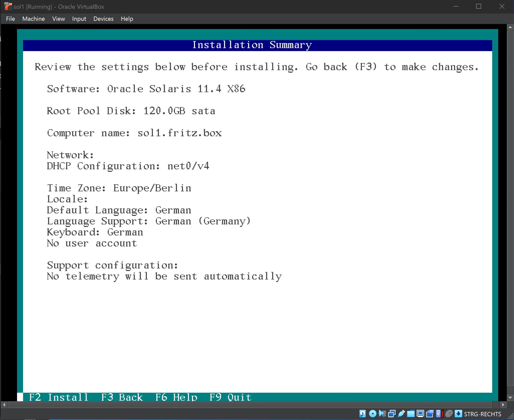Open the Machine menu
The width and height of the screenshot is (514, 420).
(x=33, y=19)
